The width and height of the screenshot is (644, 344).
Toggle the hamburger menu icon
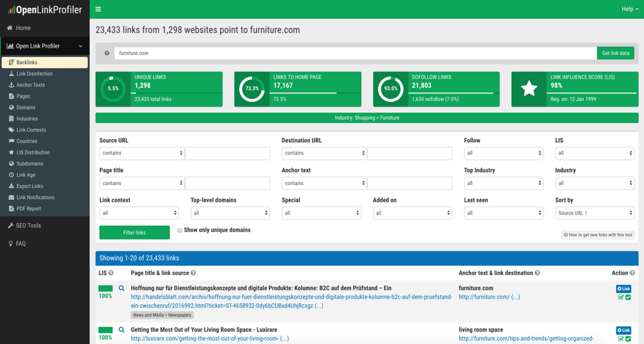[98, 9]
